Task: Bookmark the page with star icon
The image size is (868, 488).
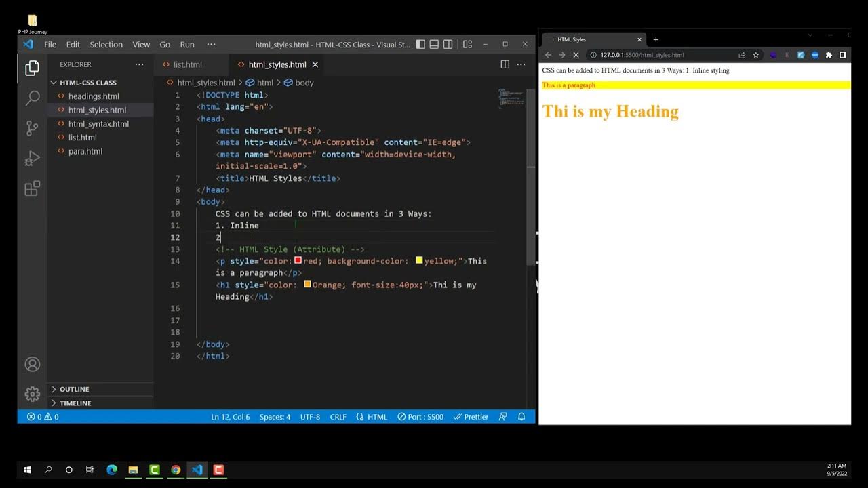Action: pyautogui.click(x=756, y=55)
